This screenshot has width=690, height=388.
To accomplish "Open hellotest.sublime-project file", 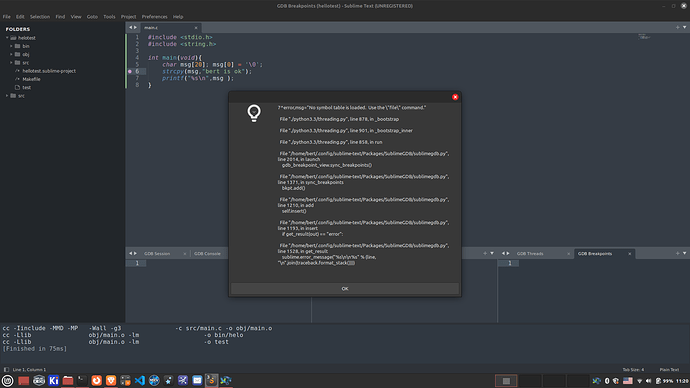I will pyautogui.click(x=49, y=71).
